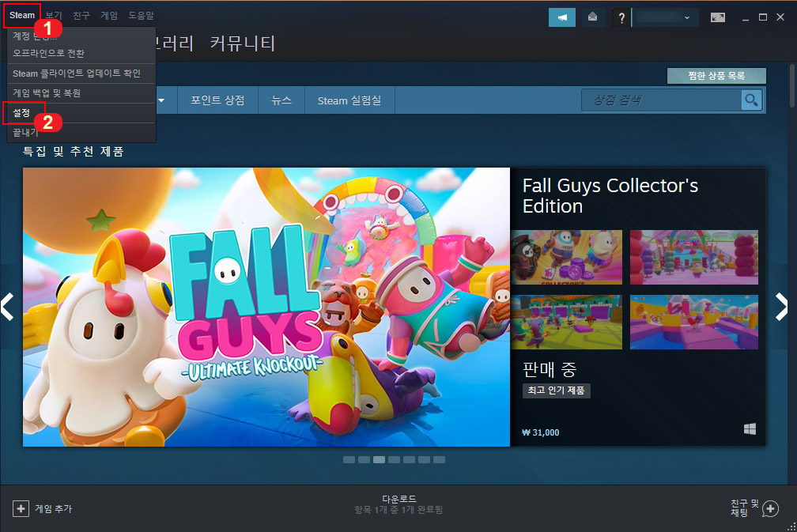Select 오프라인으로 전환 menu entry
Image resolution: width=797 pixels, height=532 pixels.
coord(81,53)
